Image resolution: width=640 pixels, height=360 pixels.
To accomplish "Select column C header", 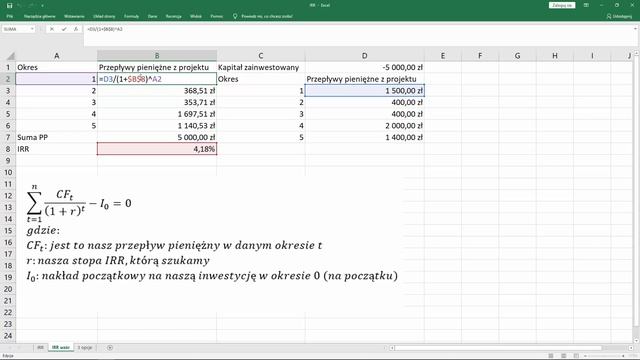I will [261, 56].
